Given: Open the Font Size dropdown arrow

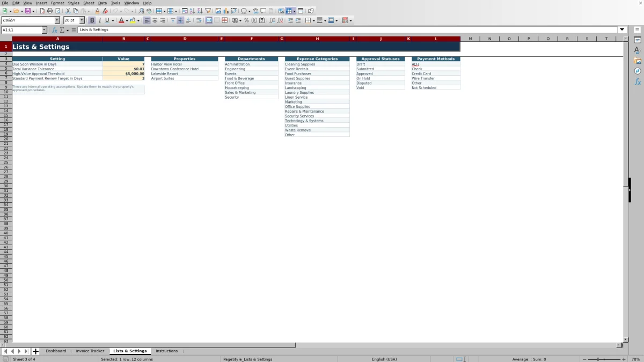Looking at the screenshot, I should click(x=82, y=20).
